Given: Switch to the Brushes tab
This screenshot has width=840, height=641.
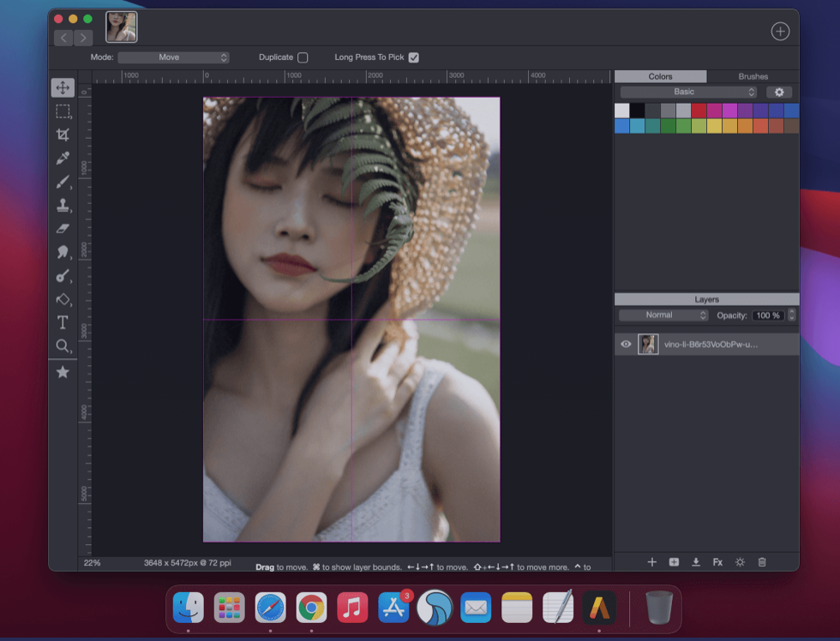Looking at the screenshot, I should pos(752,76).
